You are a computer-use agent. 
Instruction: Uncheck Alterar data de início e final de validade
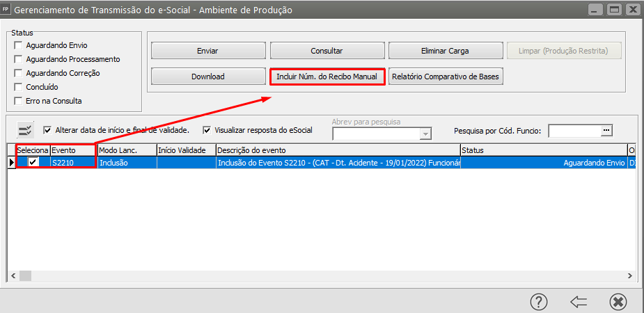pos(47,131)
